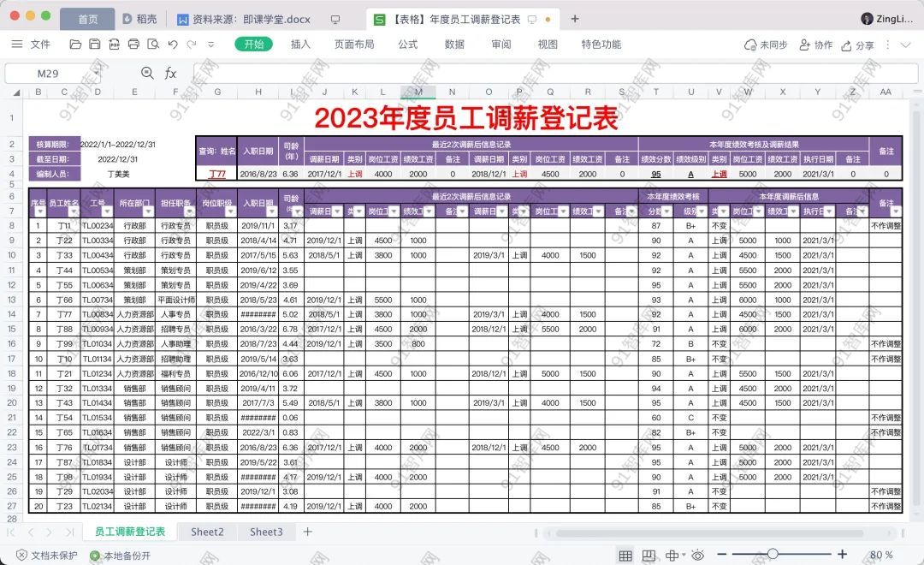Click the zoom in plus icon
The image size is (924, 565).
[842, 555]
